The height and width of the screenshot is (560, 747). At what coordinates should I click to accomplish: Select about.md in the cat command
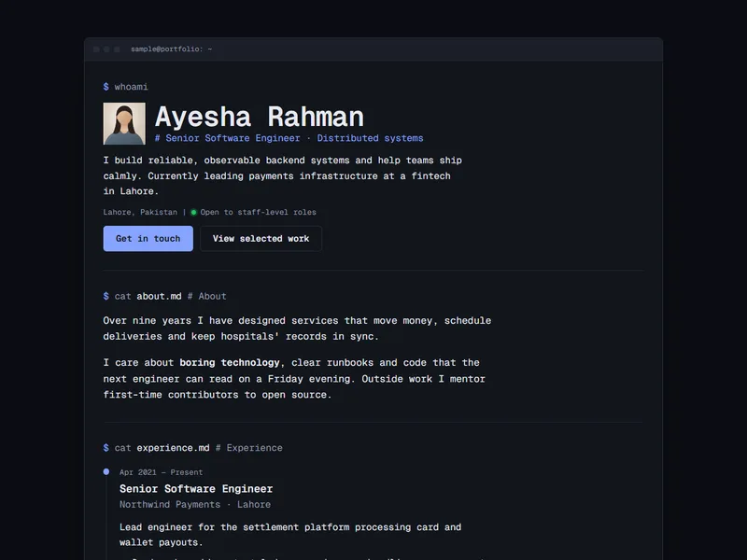pos(159,296)
